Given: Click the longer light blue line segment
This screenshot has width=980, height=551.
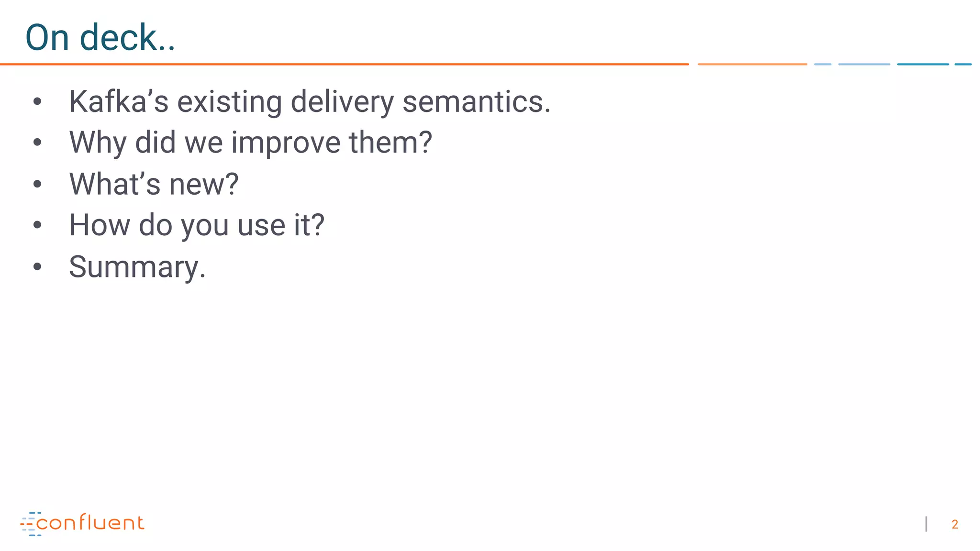Looking at the screenshot, I should click(864, 64).
